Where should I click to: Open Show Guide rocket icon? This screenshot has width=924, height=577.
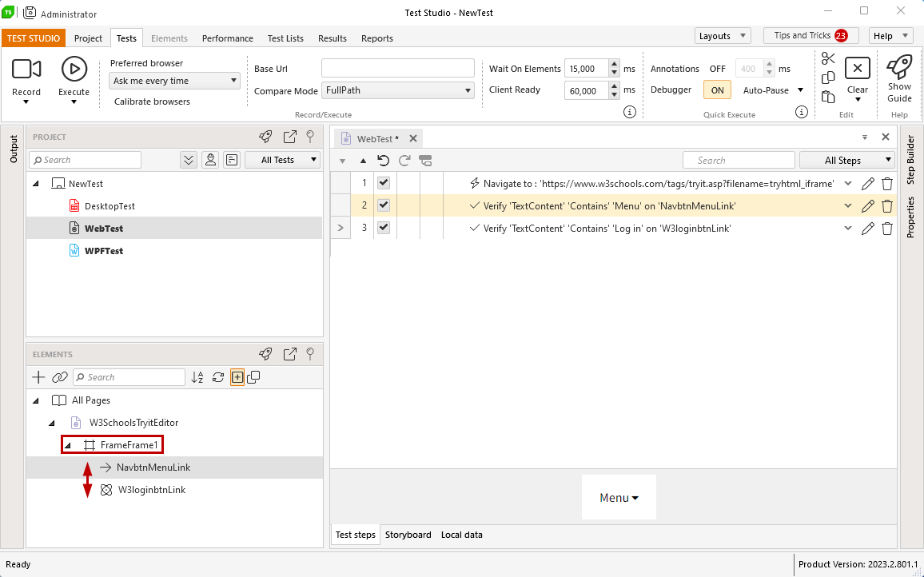coord(900,66)
